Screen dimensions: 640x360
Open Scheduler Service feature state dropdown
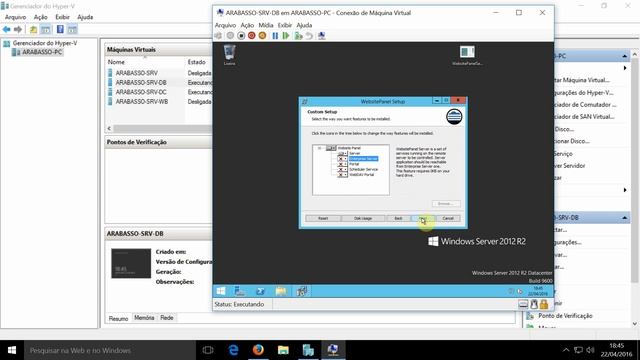(342, 169)
